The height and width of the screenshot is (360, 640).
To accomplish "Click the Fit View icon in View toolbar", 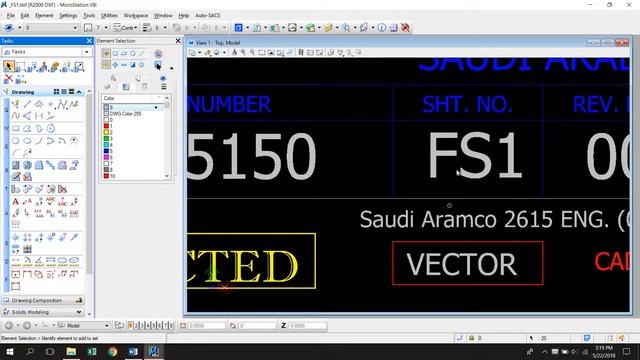I will pos(271,53).
